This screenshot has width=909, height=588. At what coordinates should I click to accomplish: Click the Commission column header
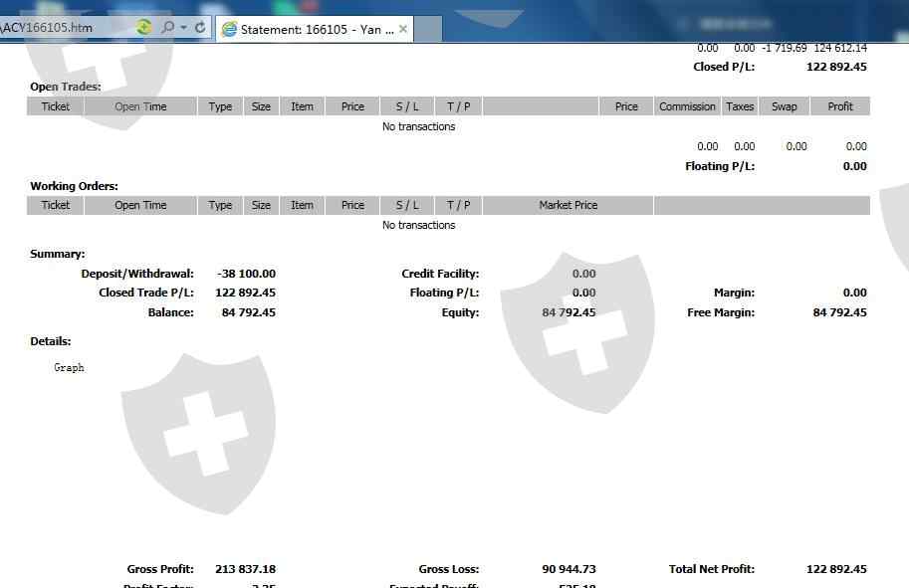[x=687, y=106]
